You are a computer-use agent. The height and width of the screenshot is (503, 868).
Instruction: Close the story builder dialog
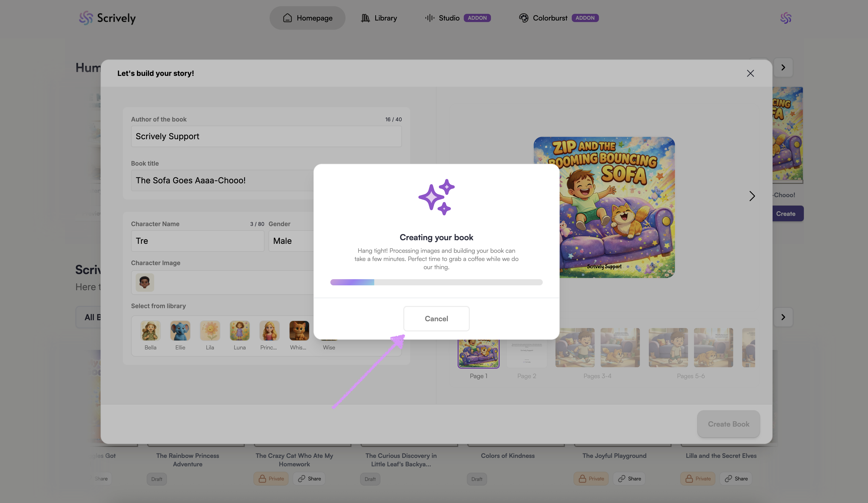[x=750, y=73]
